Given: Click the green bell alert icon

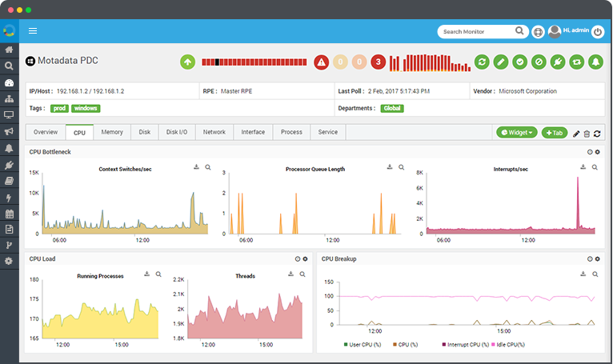Looking at the screenshot, I should (x=595, y=62).
